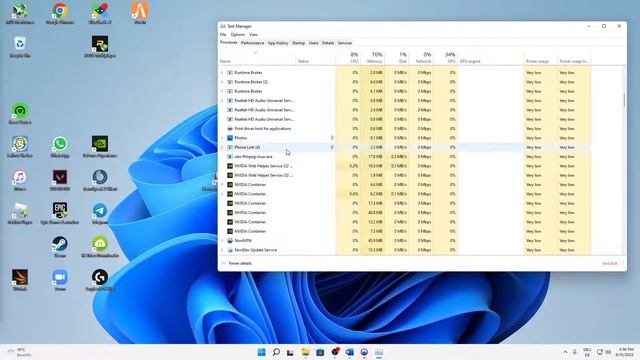
Task: Sort processes by the Disk column
Action: pos(397,57)
